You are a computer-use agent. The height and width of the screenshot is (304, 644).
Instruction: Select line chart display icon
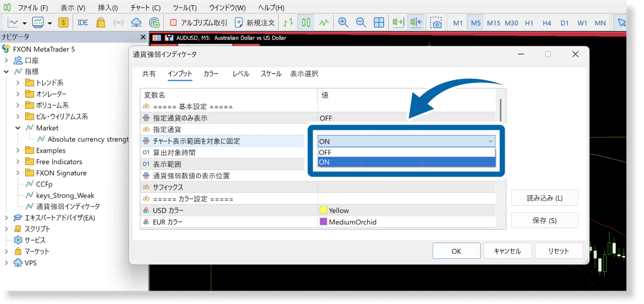tap(324, 23)
